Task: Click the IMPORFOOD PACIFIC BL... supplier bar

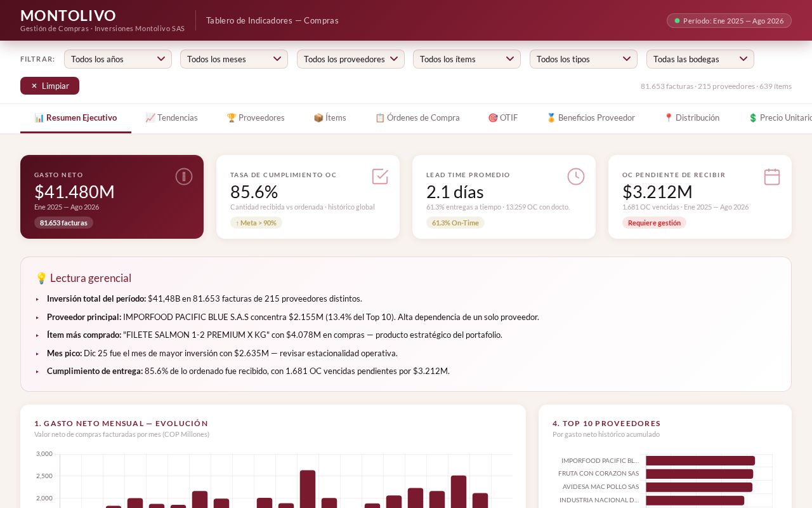Action: (x=700, y=460)
